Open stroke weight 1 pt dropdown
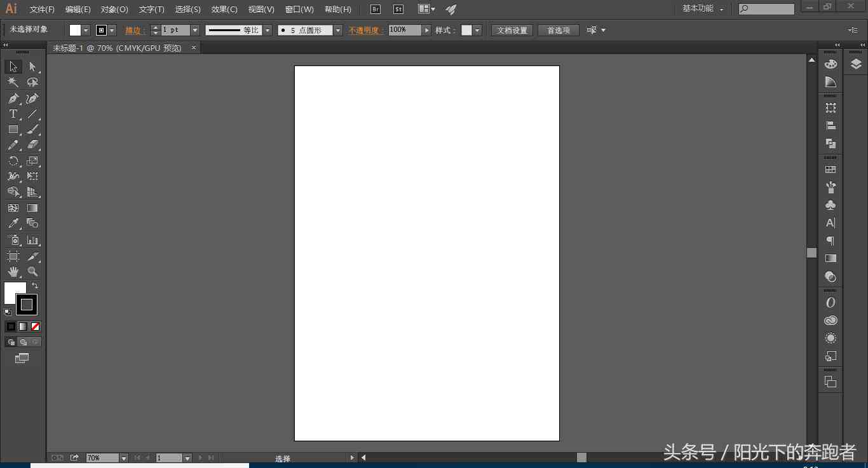 [195, 31]
